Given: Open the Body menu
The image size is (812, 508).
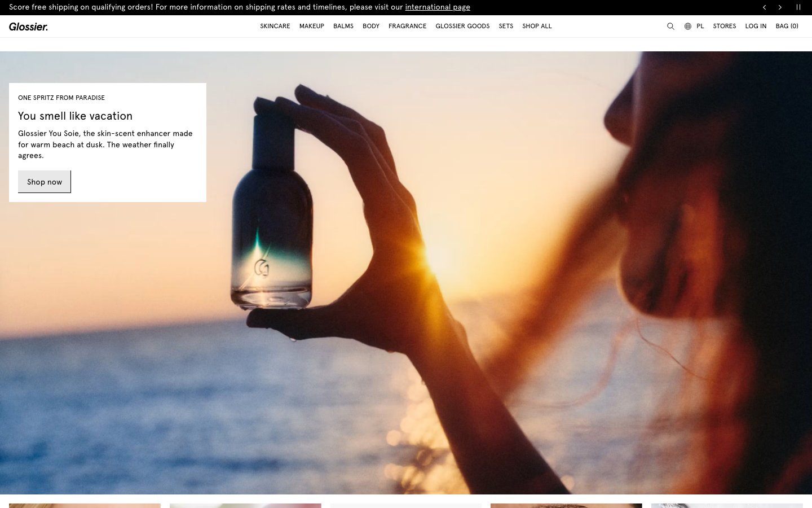Looking at the screenshot, I should tap(371, 26).
